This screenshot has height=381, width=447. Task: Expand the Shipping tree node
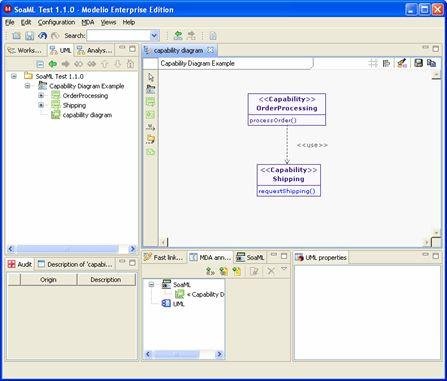[41, 105]
